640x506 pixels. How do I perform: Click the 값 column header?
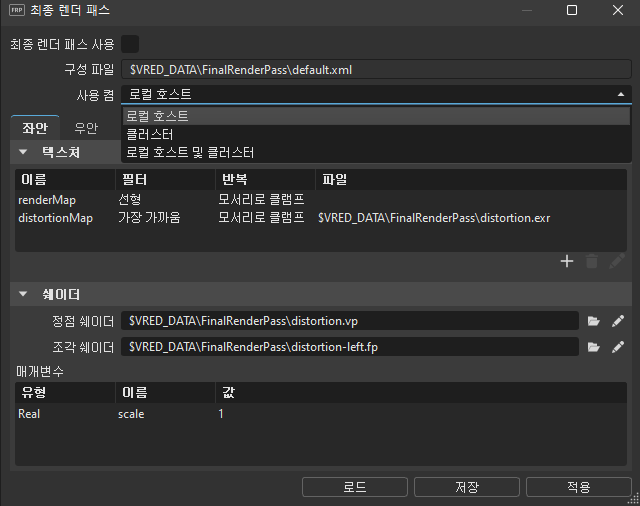pos(421,393)
